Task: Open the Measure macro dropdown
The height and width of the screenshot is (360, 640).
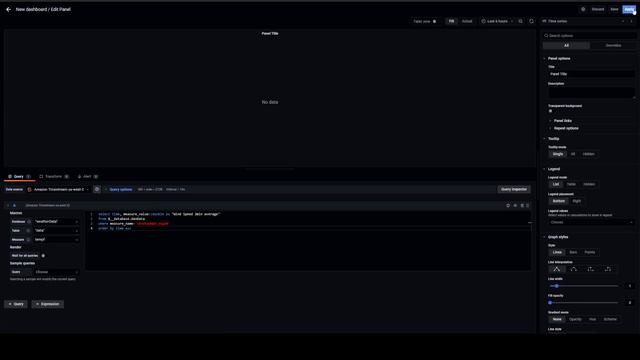Action: [56, 240]
